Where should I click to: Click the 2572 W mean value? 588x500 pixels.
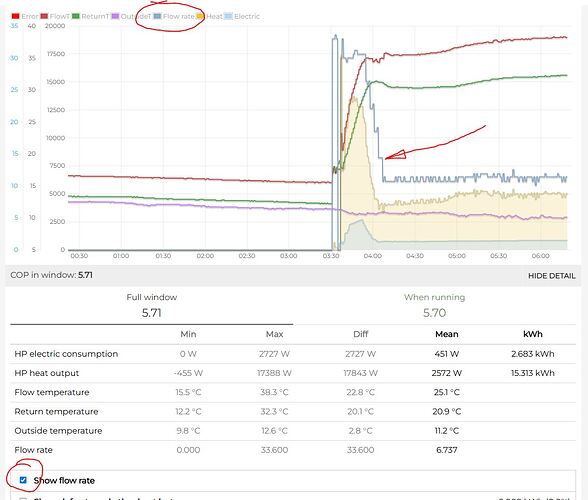[447, 373]
